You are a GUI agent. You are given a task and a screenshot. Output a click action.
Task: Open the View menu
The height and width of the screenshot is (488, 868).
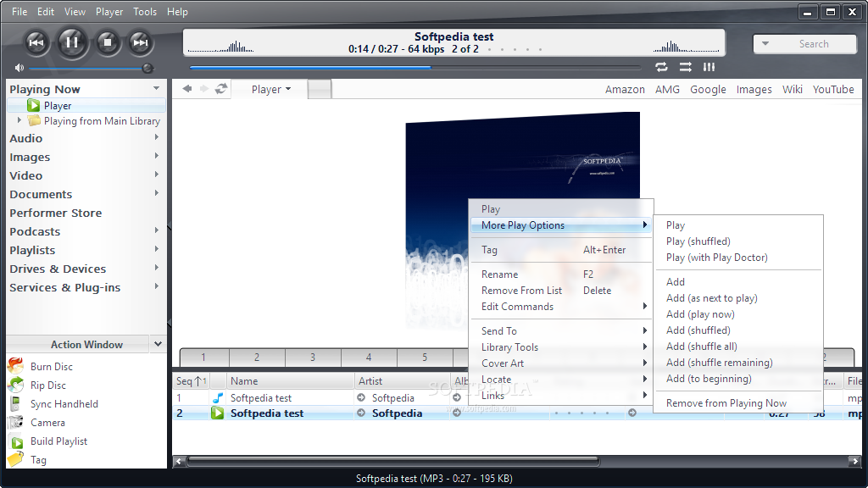pos(75,12)
